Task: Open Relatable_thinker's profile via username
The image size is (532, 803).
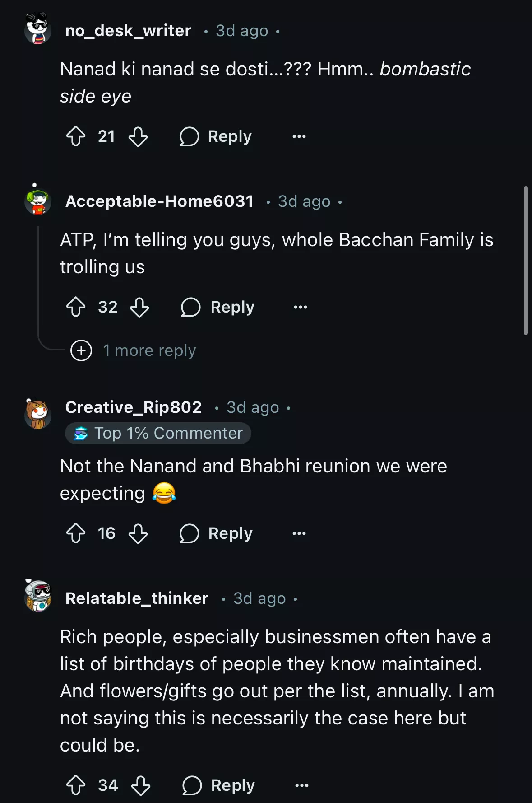Action: tap(137, 598)
